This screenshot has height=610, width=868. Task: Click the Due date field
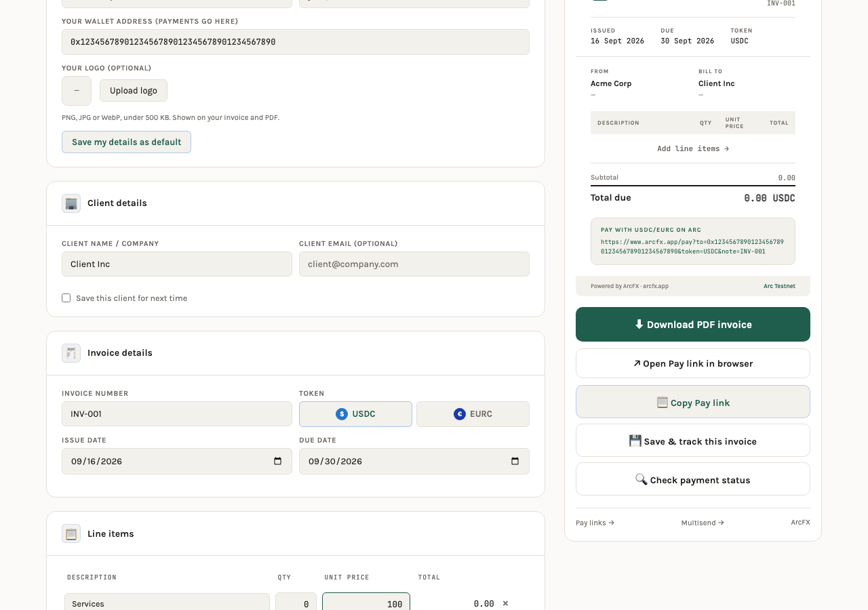click(414, 461)
